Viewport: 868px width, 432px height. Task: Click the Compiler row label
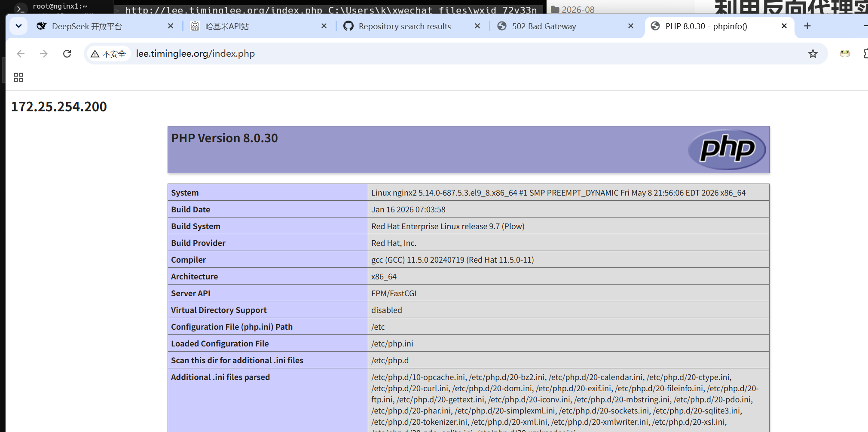188,260
